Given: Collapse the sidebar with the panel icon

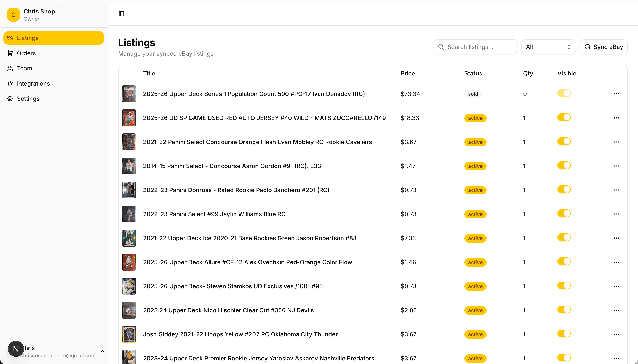Looking at the screenshot, I should tap(122, 14).
